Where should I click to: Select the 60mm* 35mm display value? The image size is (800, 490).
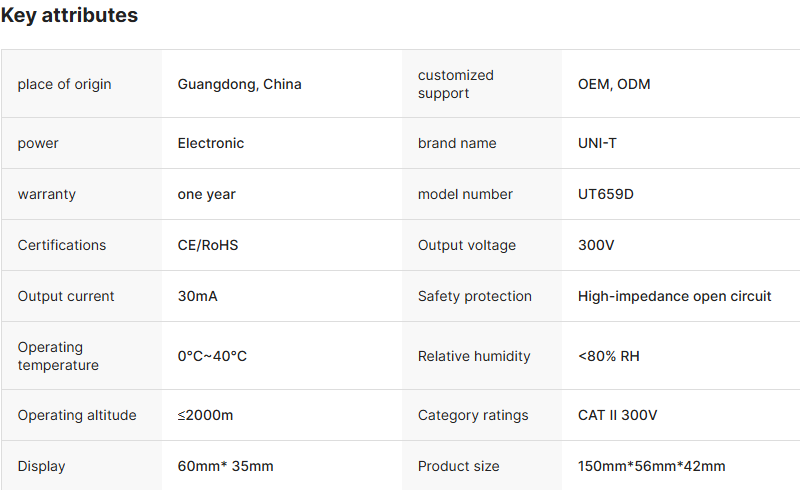(225, 466)
